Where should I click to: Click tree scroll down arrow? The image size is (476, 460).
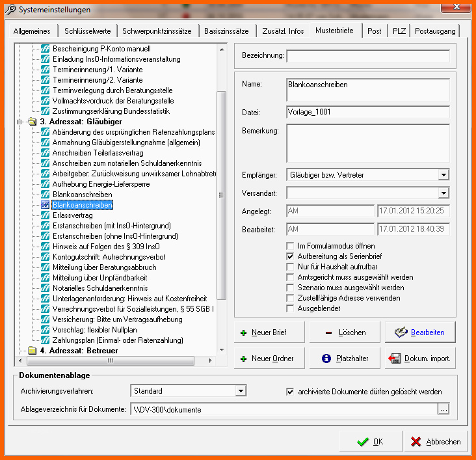[x=222, y=350]
